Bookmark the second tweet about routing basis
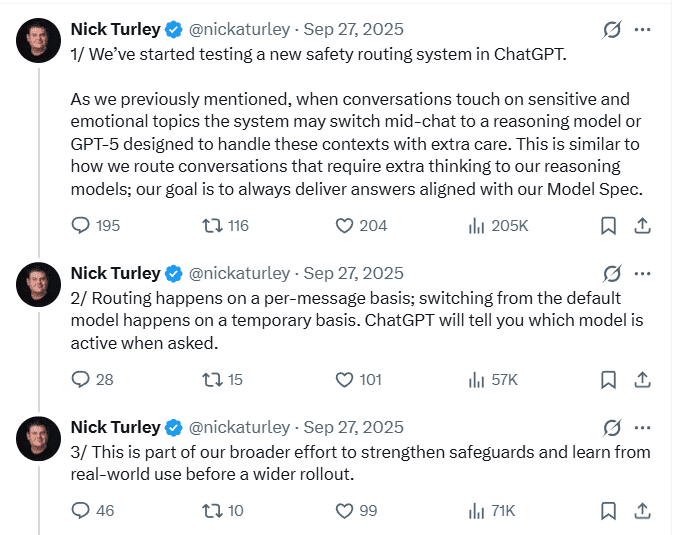 point(608,380)
